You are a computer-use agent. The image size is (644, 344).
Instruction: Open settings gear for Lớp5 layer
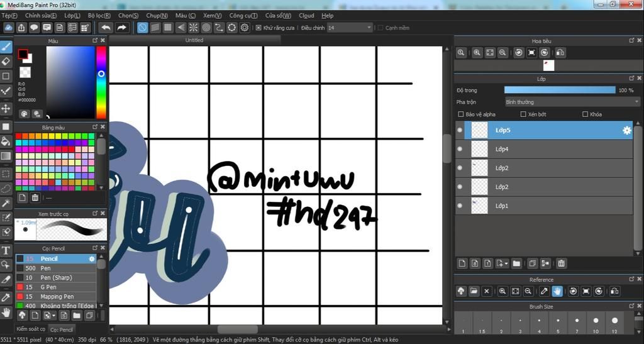coord(627,130)
